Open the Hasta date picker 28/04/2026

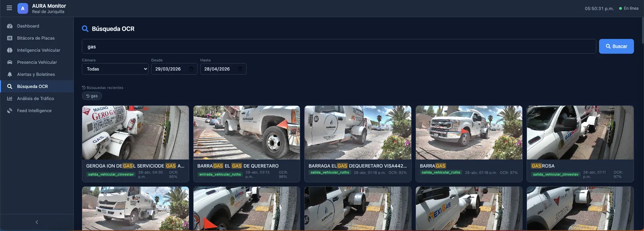pyautogui.click(x=223, y=69)
